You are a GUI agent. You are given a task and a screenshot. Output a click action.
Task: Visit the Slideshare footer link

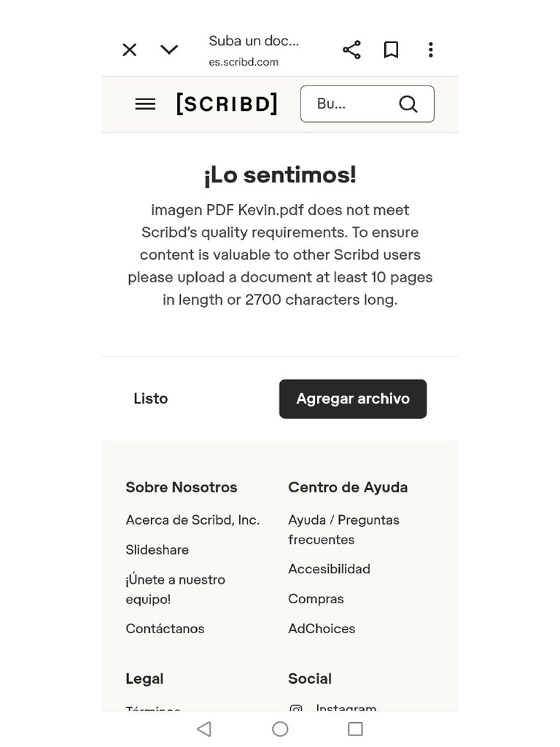[157, 550]
